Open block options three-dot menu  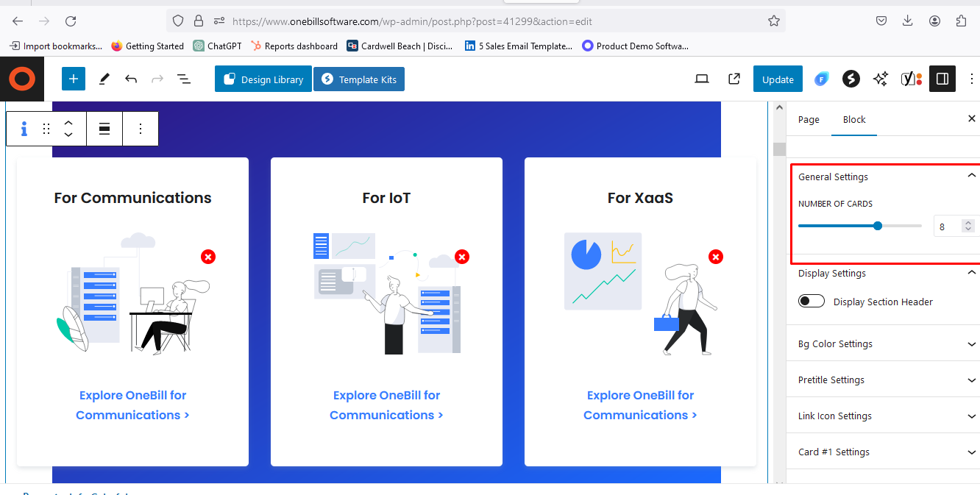[141, 129]
